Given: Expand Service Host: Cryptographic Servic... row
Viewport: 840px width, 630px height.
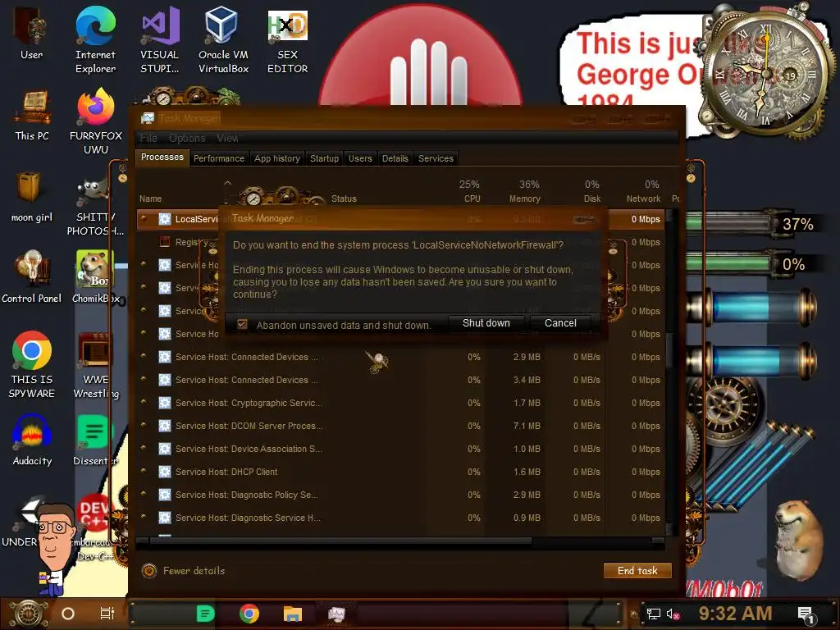Looking at the screenshot, I should [144, 402].
